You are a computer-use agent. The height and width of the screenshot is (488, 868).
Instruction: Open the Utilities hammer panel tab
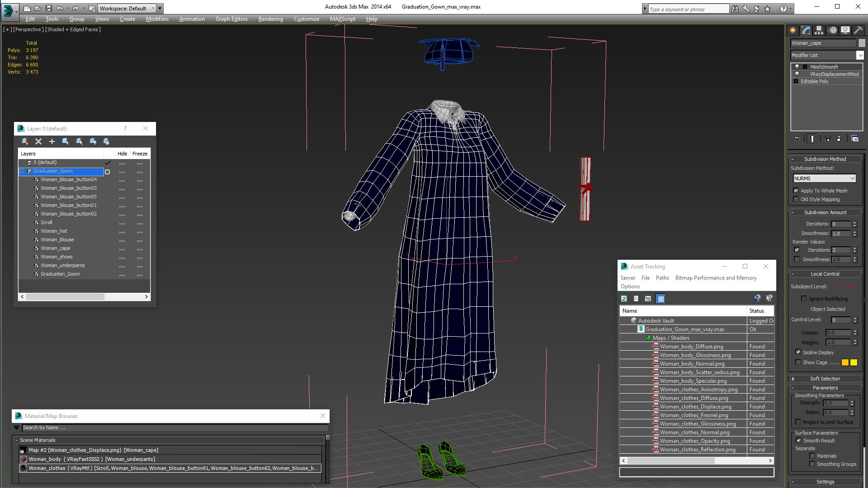tap(858, 30)
